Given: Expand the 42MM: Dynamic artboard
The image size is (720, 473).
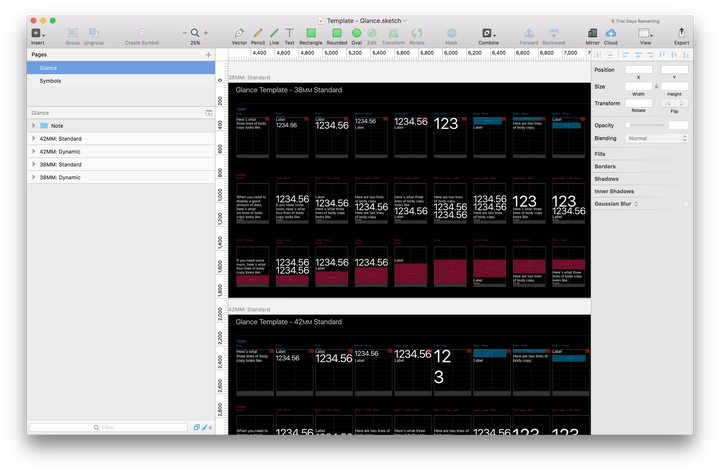Looking at the screenshot, I should [x=34, y=151].
